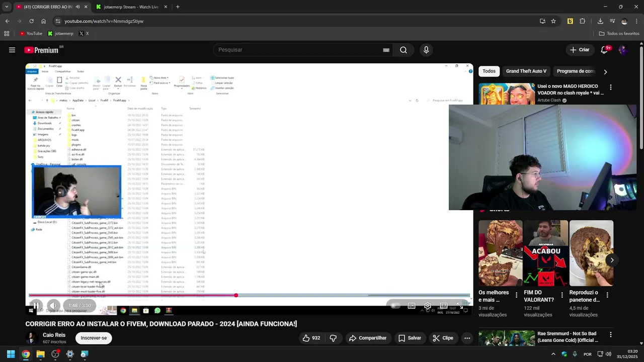Open the video player settings gear
This screenshot has height=362, width=644.
coord(428,306)
